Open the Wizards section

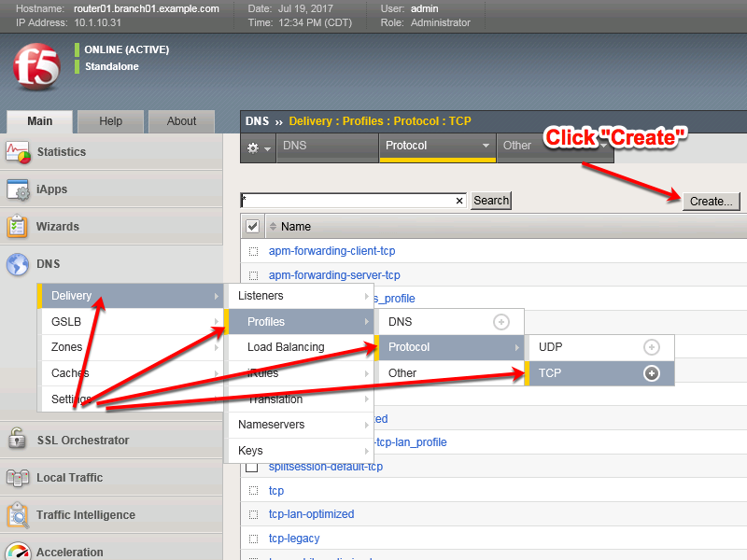(x=111, y=226)
